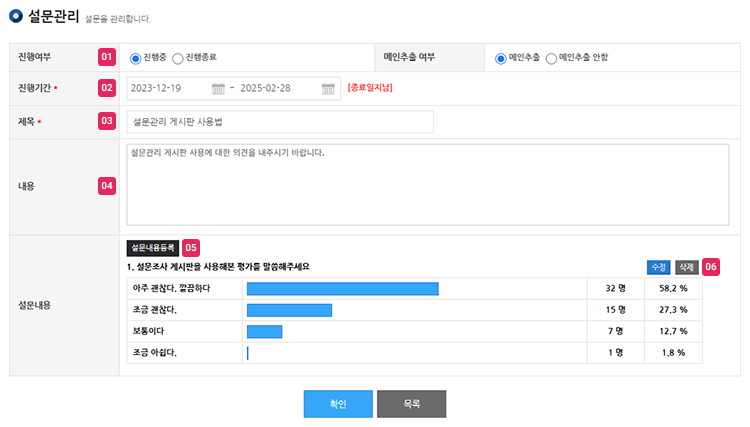Click the gray 삭제 delete button
Screen dimensions: 750x427
pyautogui.click(x=687, y=267)
